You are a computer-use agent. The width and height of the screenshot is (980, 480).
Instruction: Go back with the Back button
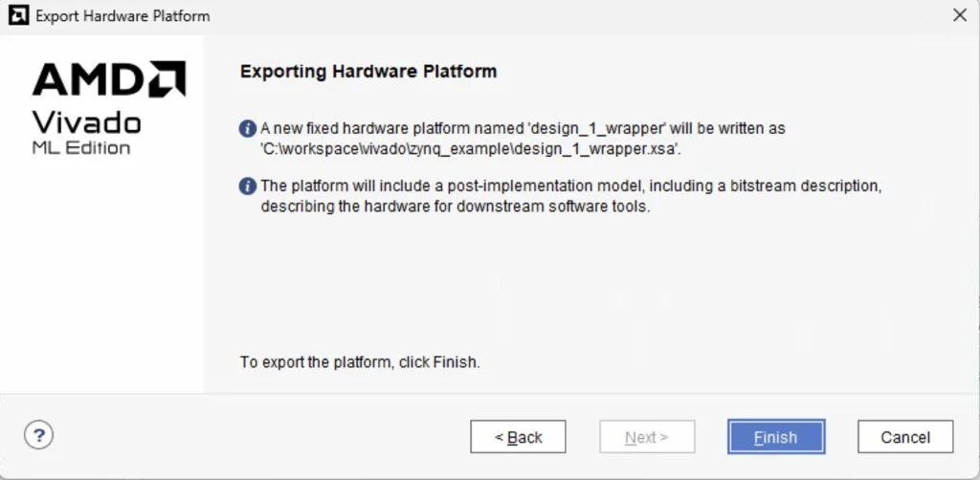pos(518,437)
